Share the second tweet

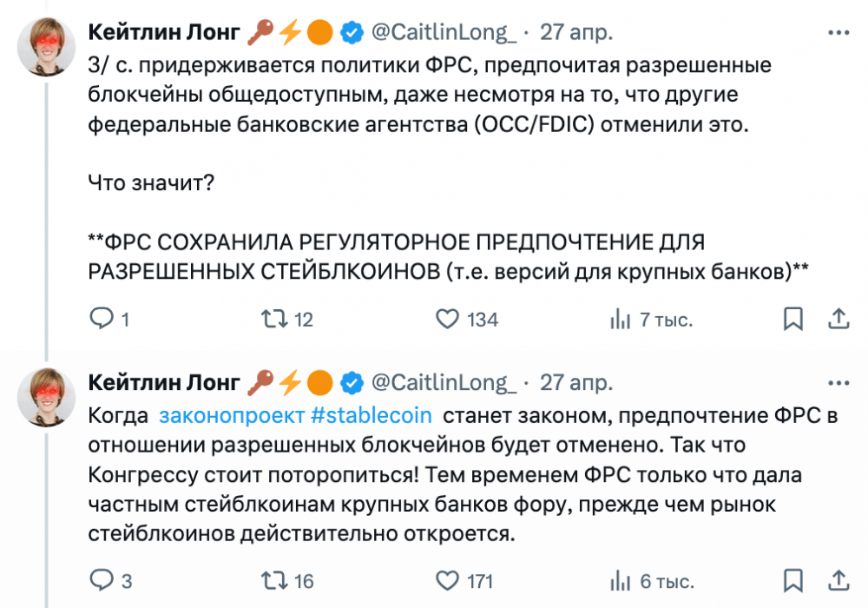[838, 580]
